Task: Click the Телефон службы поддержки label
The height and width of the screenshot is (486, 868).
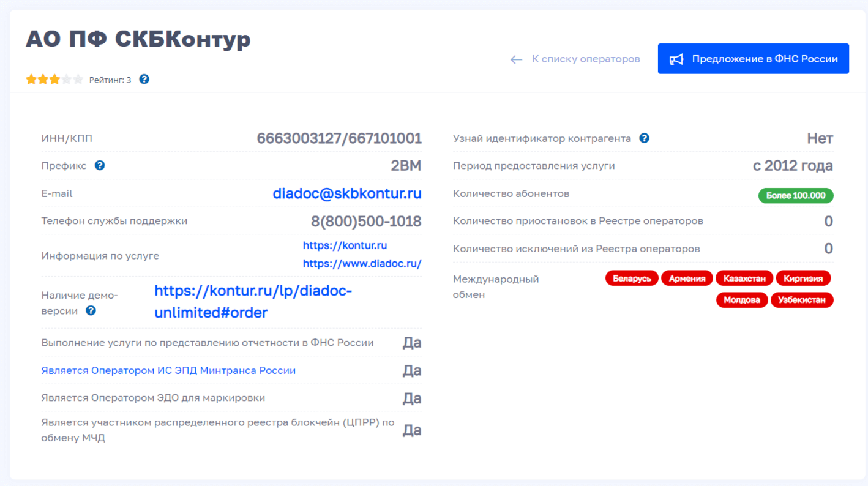Action: pyautogui.click(x=114, y=221)
